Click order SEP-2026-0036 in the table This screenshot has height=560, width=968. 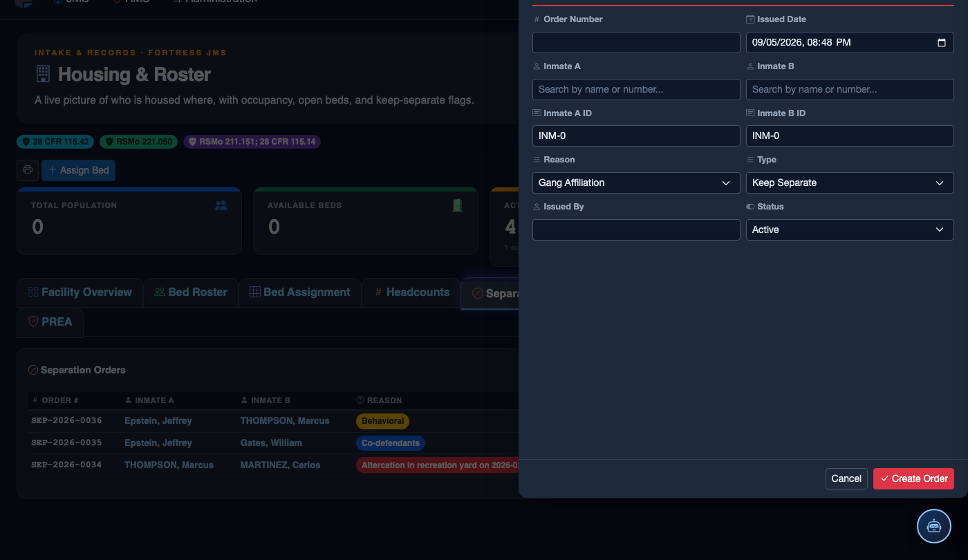tap(66, 420)
